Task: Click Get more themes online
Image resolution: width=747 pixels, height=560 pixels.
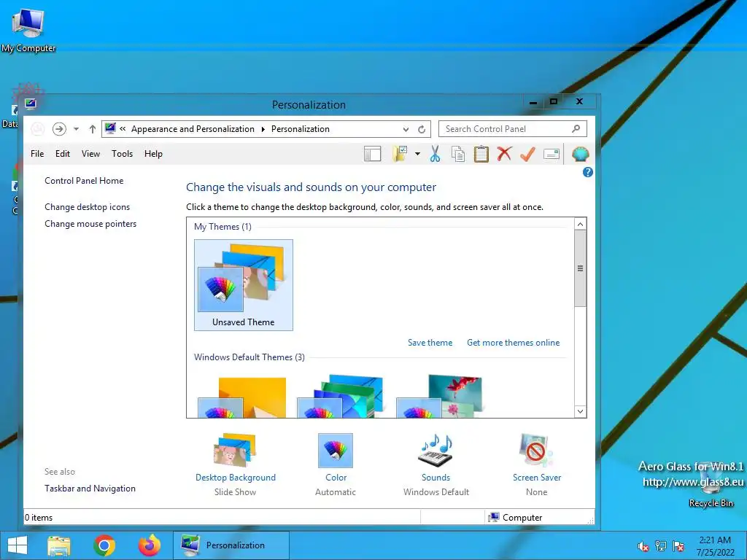Action: pyautogui.click(x=513, y=343)
